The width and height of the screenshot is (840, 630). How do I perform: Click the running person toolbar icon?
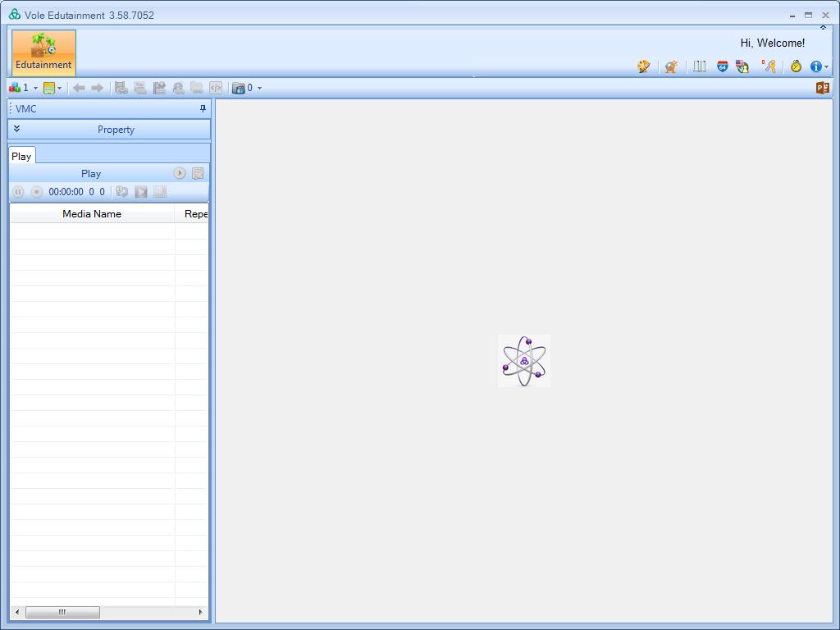coord(671,66)
